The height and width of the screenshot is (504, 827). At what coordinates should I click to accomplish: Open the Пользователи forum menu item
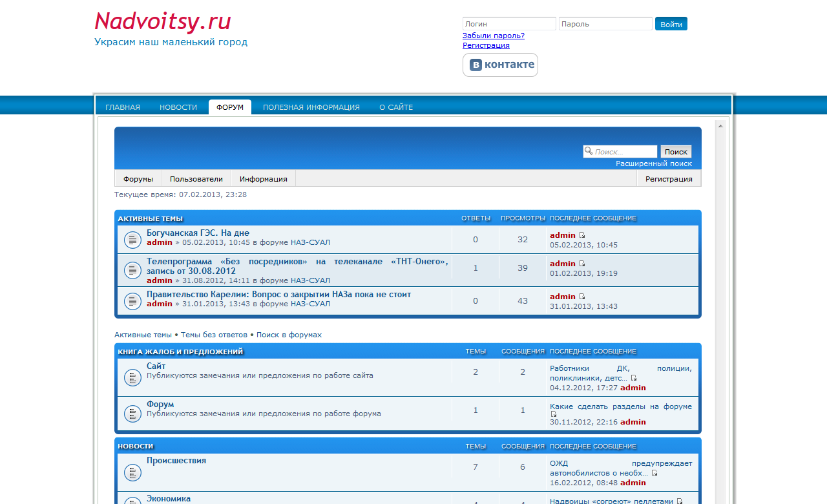[x=196, y=179]
